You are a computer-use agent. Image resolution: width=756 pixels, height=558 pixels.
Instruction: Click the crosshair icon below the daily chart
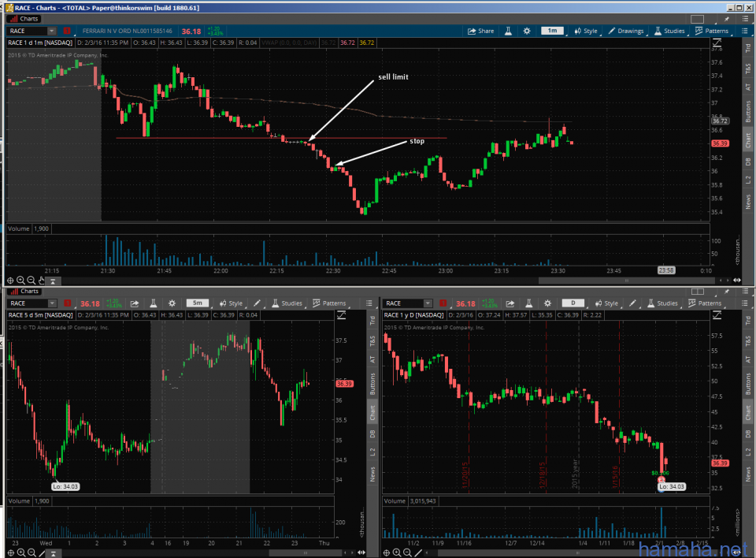(386, 552)
